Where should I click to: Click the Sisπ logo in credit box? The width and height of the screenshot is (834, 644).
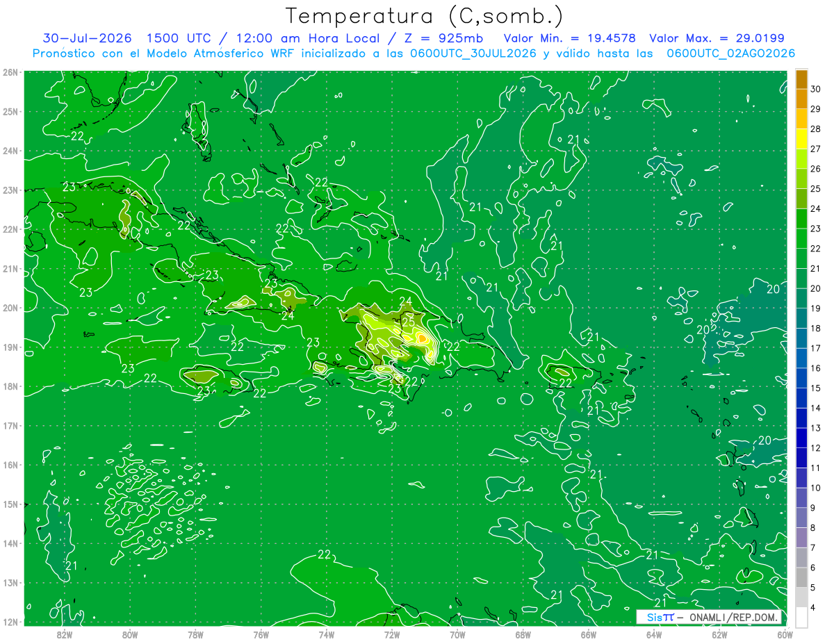(x=660, y=617)
